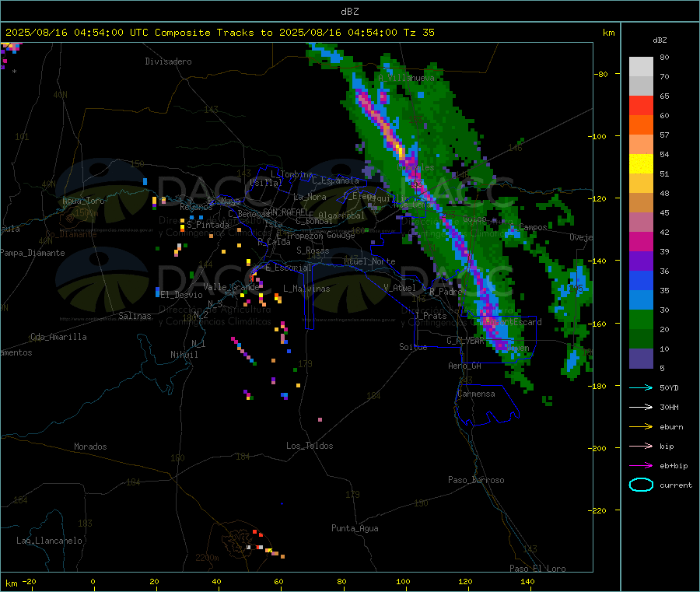
Task: Click the 'km' unit label at bottom left
Action: 11,583
